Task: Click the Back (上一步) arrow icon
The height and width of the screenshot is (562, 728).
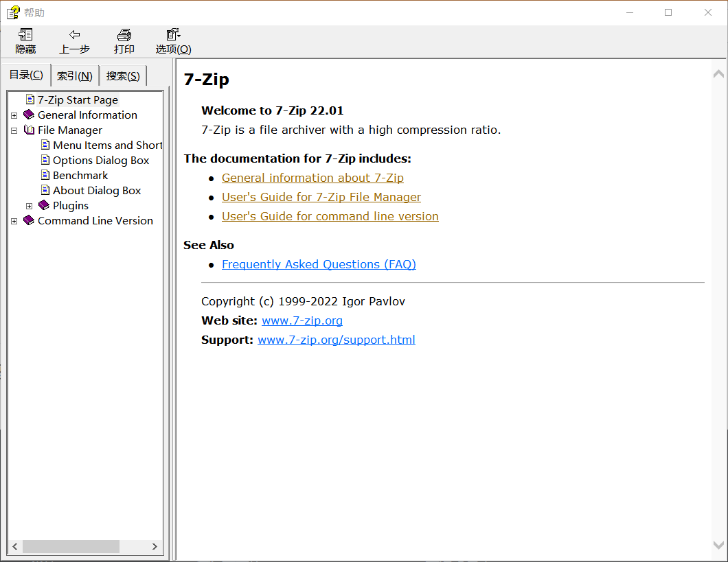Action: click(74, 35)
